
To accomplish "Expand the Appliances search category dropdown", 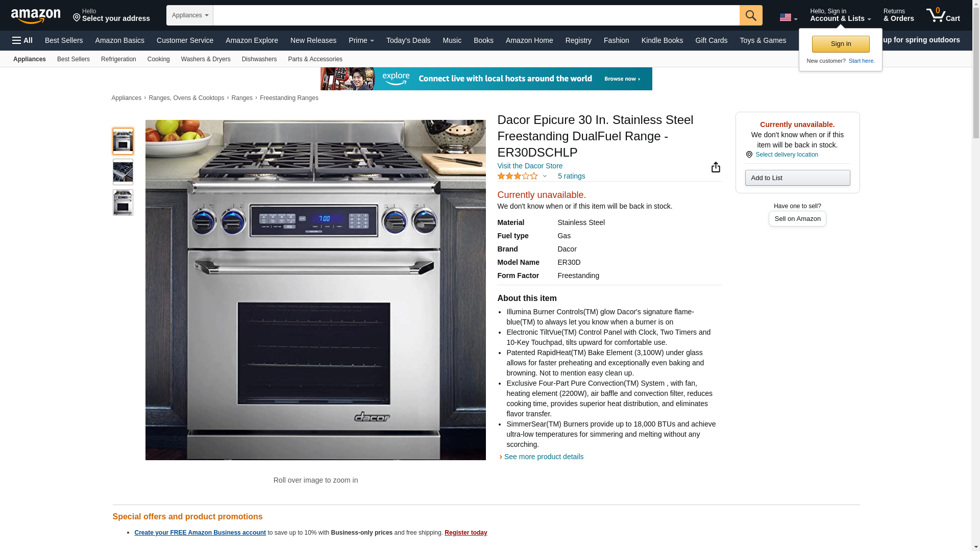I will click(x=190, y=15).
